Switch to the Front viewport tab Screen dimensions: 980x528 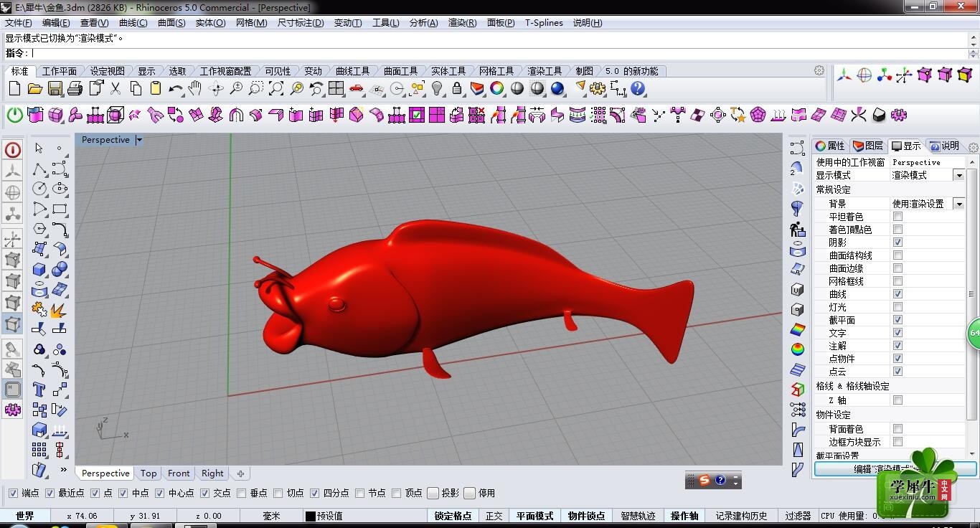tap(179, 473)
